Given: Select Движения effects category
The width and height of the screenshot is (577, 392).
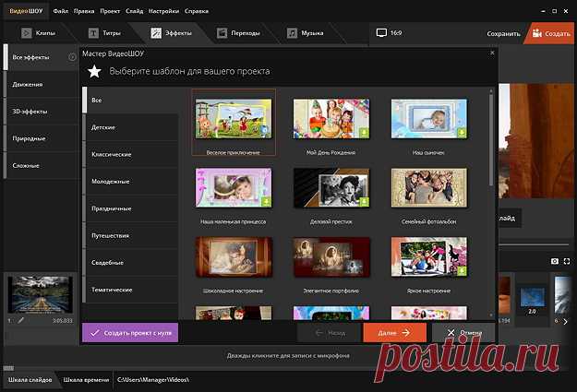Looking at the screenshot, I should coord(41,84).
